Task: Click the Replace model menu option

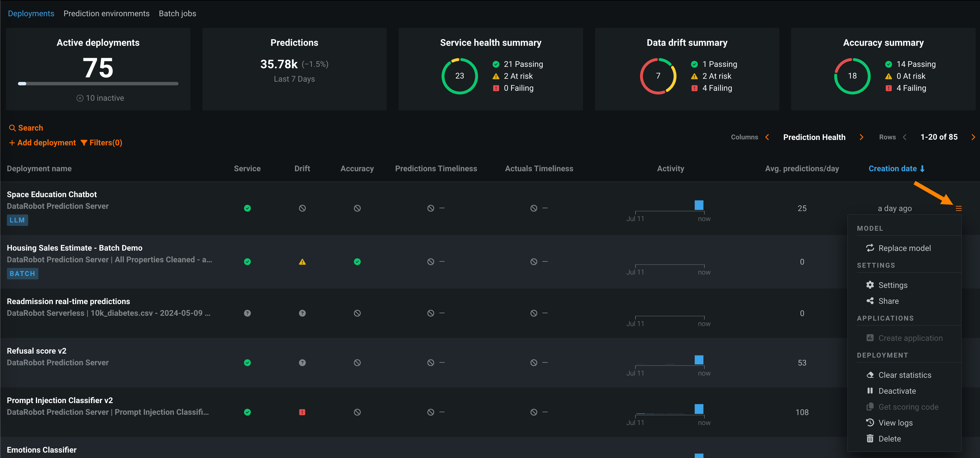Action: click(x=904, y=248)
